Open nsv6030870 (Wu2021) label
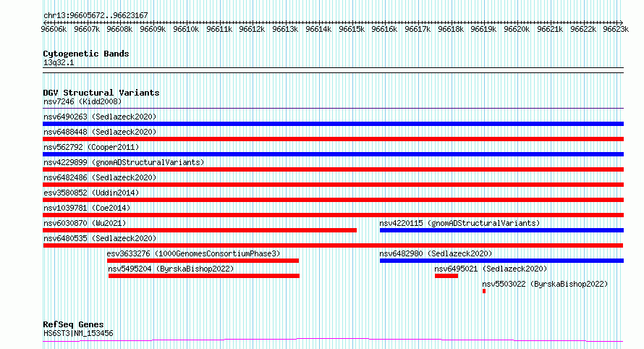Screen dimensions: 644x349 coord(85,223)
